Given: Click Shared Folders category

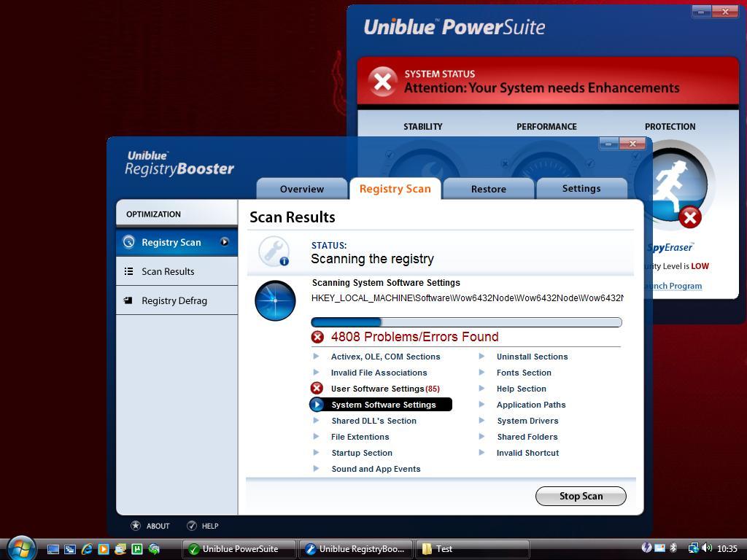Looking at the screenshot, I should 527,437.
